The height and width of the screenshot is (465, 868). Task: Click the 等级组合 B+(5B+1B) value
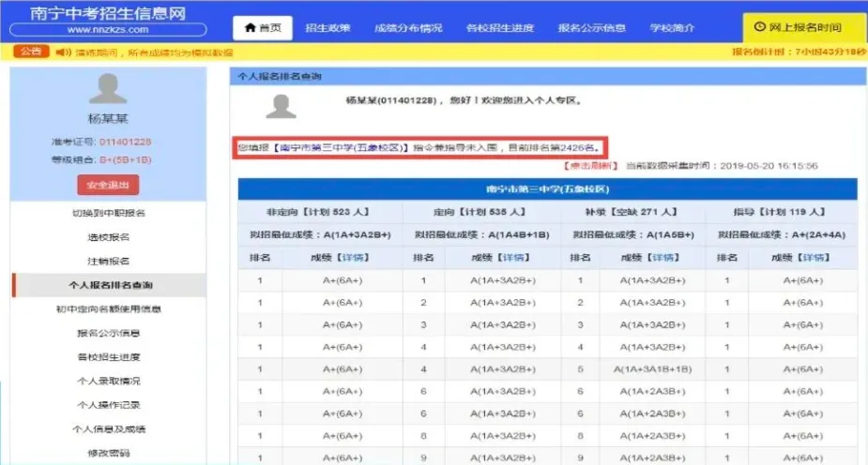click(126, 159)
